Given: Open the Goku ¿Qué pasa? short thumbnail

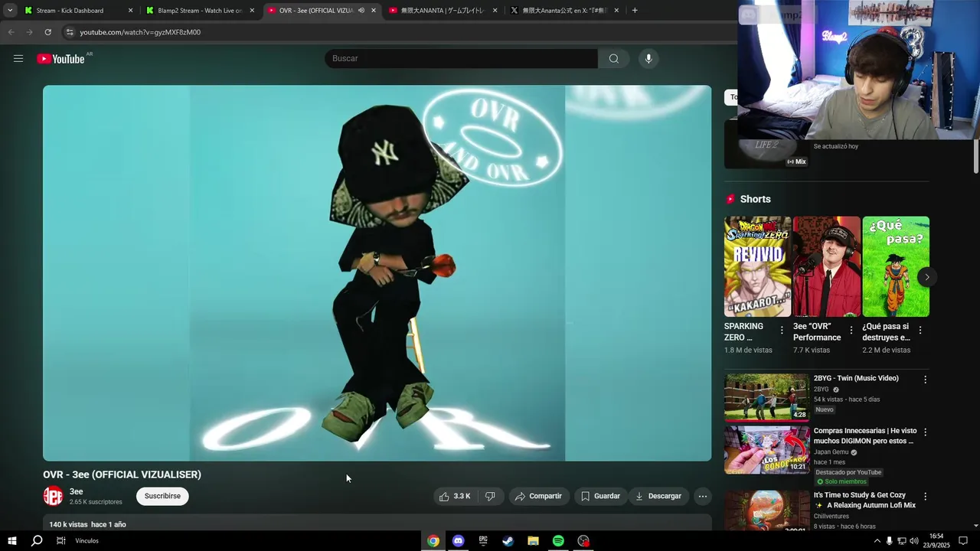Looking at the screenshot, I should click(896, 266).
